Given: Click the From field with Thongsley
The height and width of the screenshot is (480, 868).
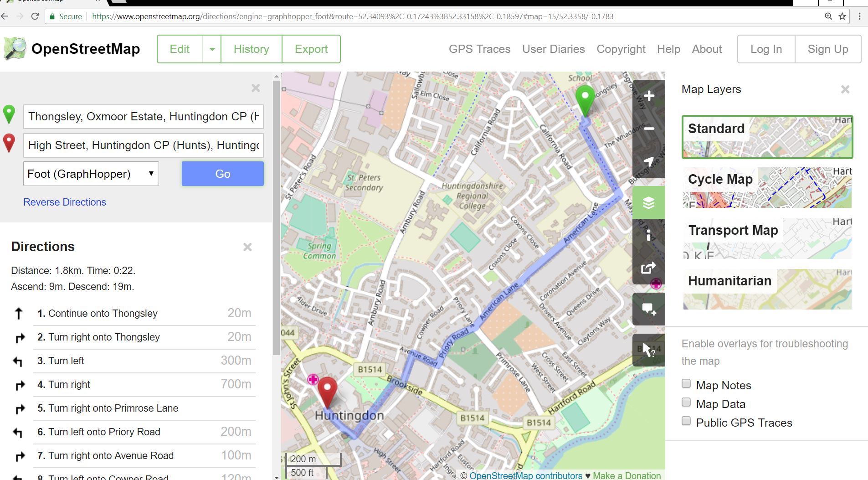Looking at the screenshot, I should 144,117.
